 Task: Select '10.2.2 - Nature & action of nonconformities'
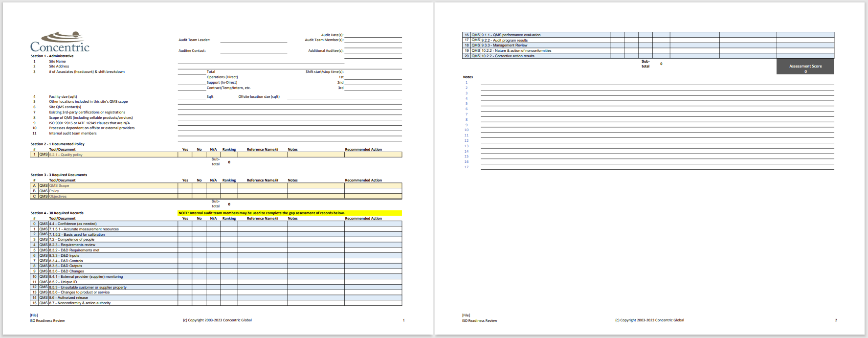648,51
